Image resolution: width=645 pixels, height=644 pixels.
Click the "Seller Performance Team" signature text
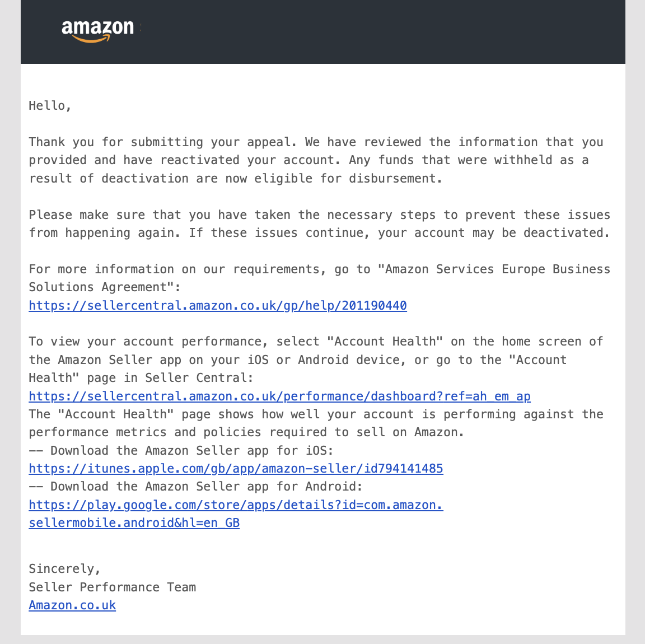tap(113, 587)
